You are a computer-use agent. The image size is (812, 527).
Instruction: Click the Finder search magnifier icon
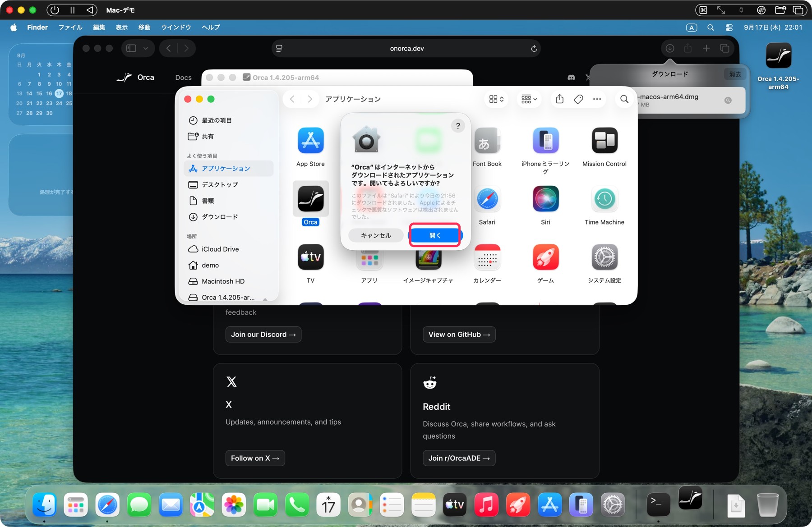click(624, 99)
